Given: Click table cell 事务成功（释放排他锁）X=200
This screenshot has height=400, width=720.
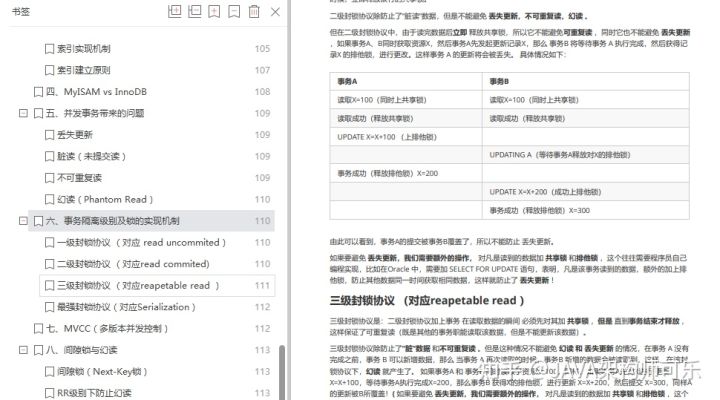Looking at the screenshot, I should pos(406,174).
